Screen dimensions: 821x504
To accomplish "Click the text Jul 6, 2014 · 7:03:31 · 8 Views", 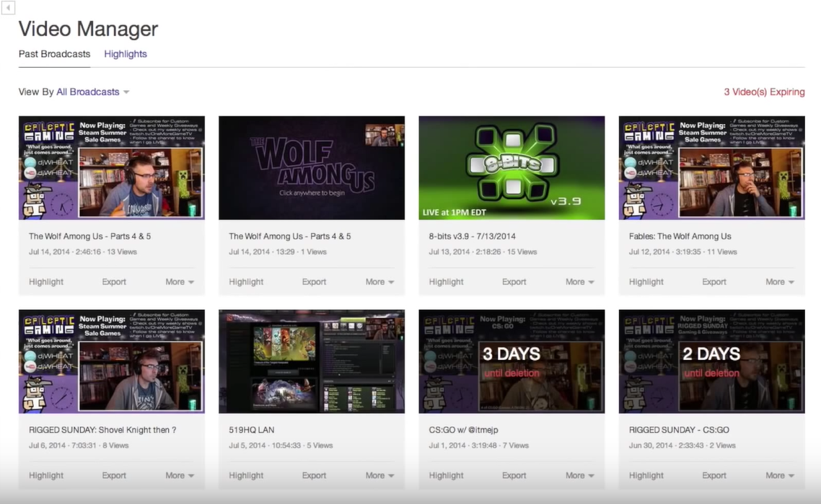I will click(79, 446).
